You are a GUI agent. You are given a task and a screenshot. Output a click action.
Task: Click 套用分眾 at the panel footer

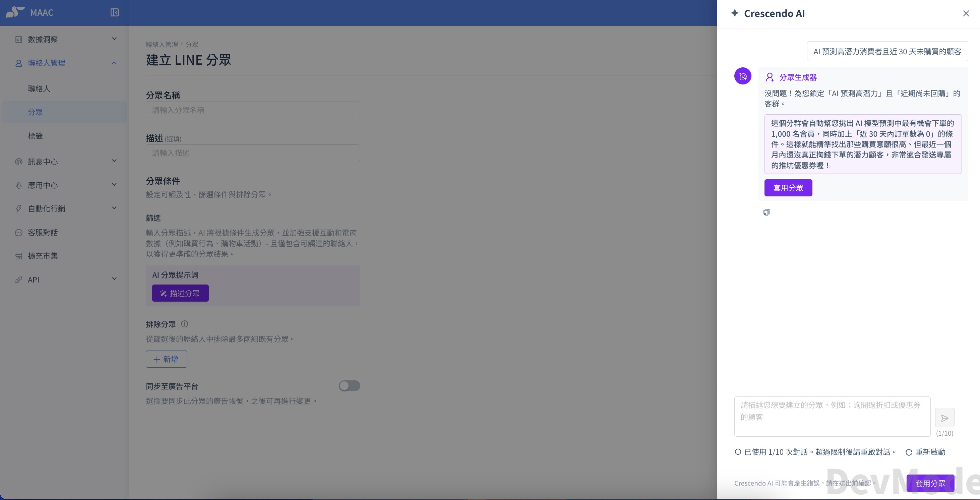pyautogui.click(x=930, y=483)
